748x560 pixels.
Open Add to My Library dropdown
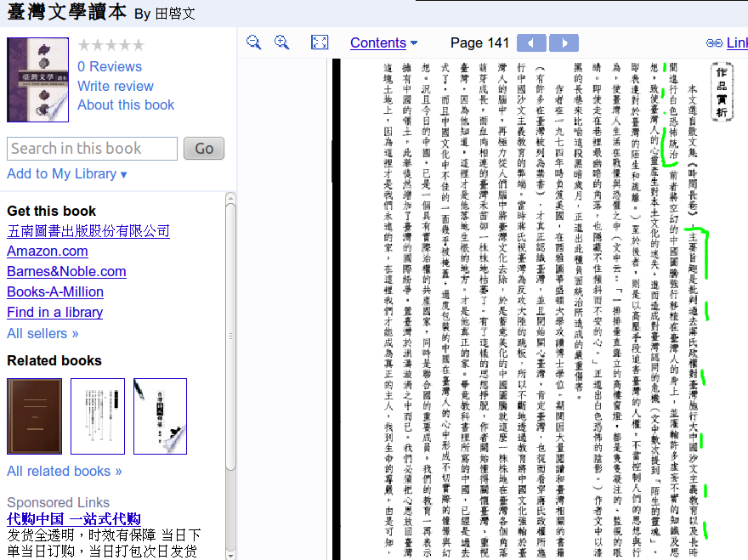point(67,173)
